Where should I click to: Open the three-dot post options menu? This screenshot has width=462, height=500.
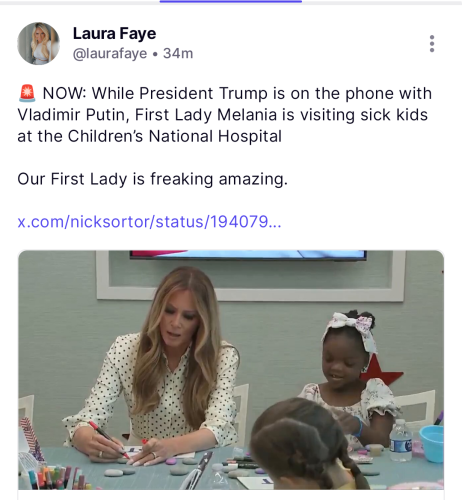click(x=432, y=44)
